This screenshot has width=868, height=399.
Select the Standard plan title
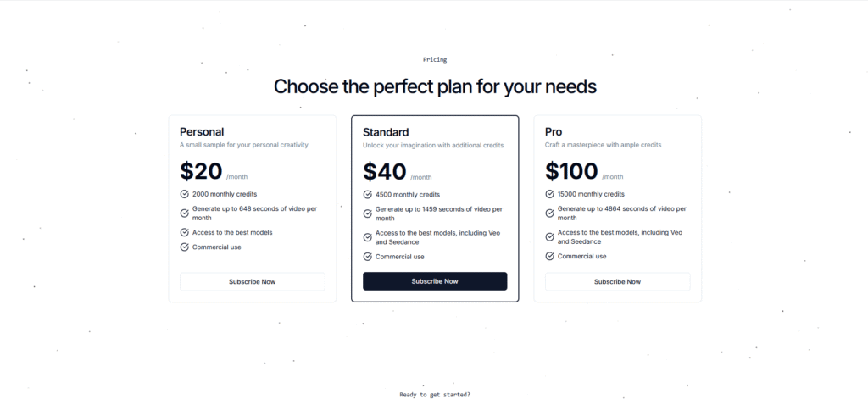point(386,132)
